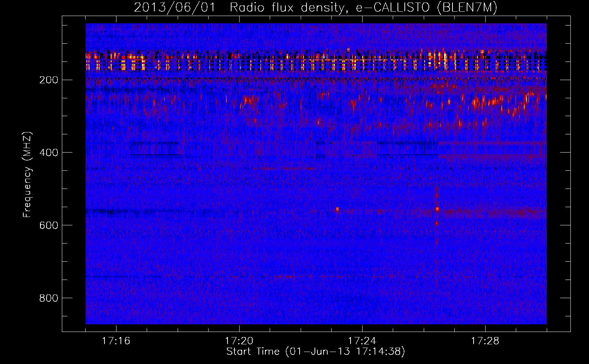The width and height of the screenshot is (589, 364).
Task: Click the 'Start Time (01-Jun-13 17:14:38)' label
Action: 316,352
